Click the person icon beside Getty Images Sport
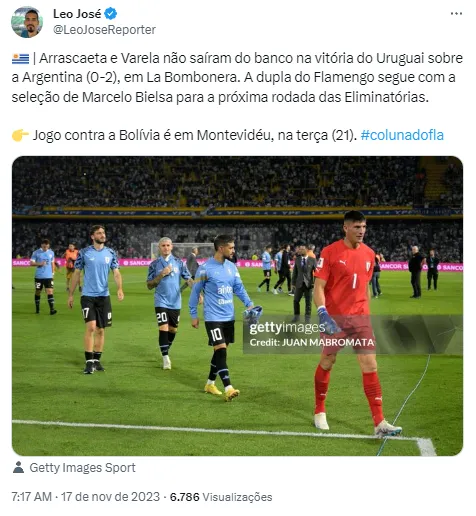 pyautogui.click(x=18, y=467)
